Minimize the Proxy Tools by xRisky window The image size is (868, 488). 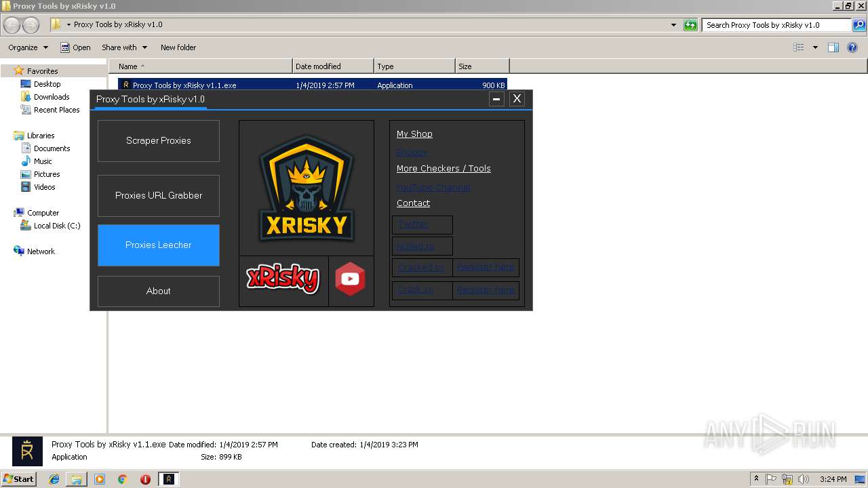tap(496, 99)
